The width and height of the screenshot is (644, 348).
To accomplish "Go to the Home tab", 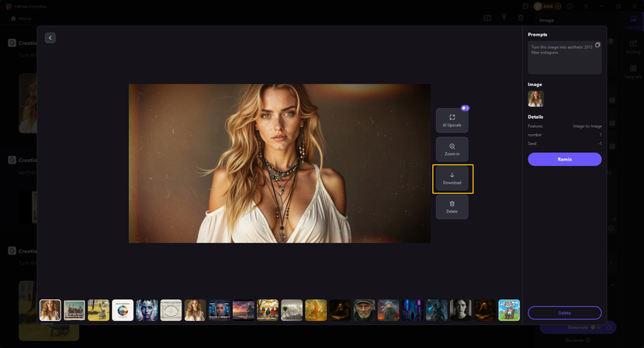I will [x=20, y=18].
